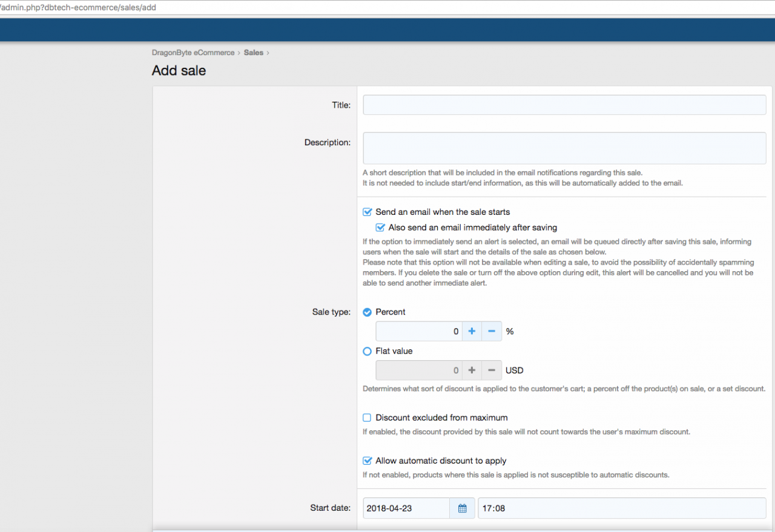775x532 pixels.
Task: Toggle 'Also send an email immediately after saving'
Action: click(x=380, y=228)
